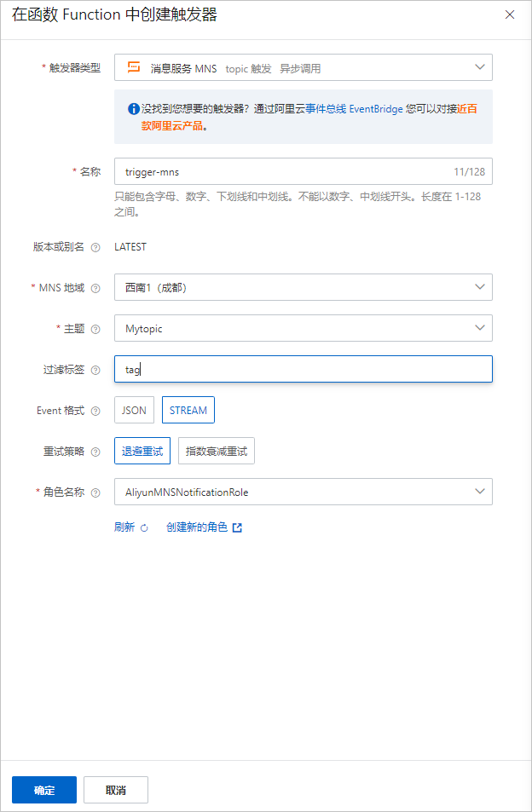
Task: Open help icon beside 过滤标签
Action: pos(95,371)
